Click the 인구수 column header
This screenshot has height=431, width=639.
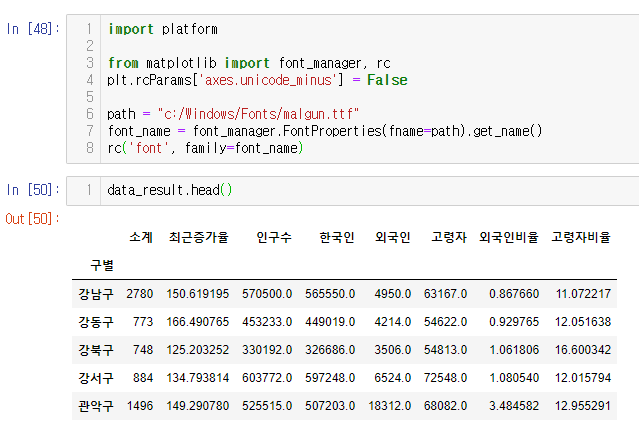coord(273,237)
